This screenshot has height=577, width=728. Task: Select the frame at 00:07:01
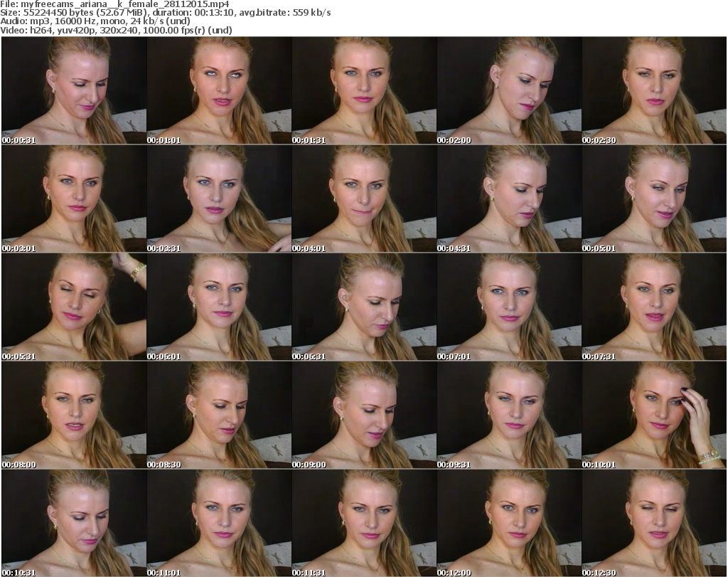pyautogui.click(x=509, y=307)
